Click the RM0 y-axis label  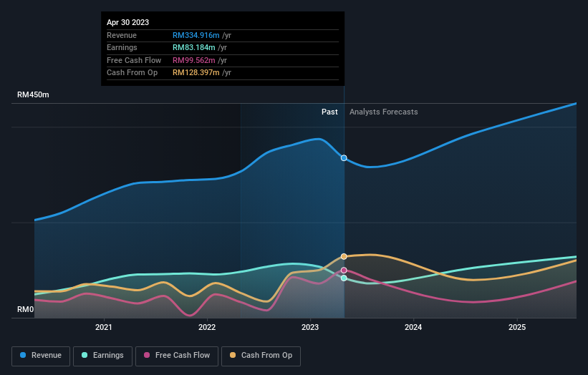click(26, 309)
